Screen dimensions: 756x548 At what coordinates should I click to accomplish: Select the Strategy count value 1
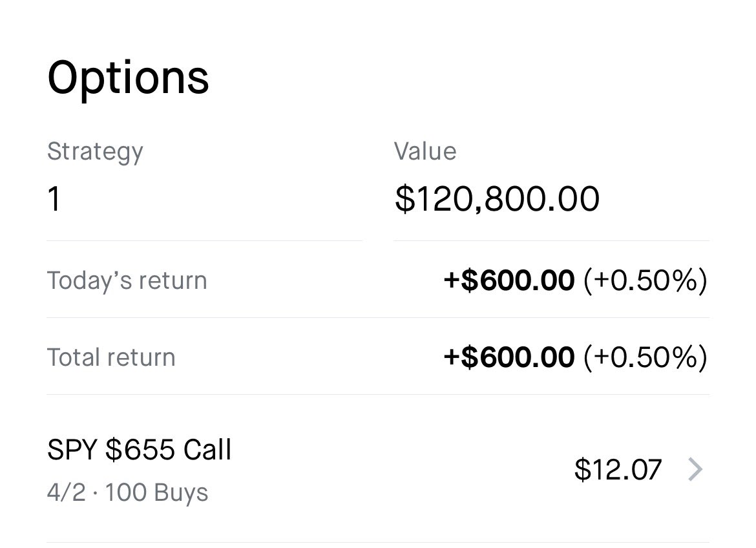(54, 199)
